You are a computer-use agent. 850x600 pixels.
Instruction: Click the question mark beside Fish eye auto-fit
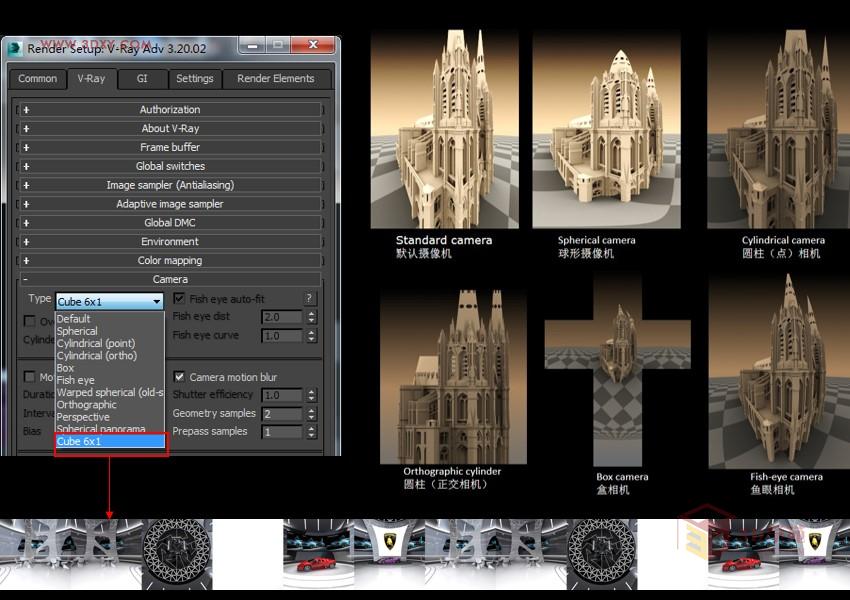310,297
